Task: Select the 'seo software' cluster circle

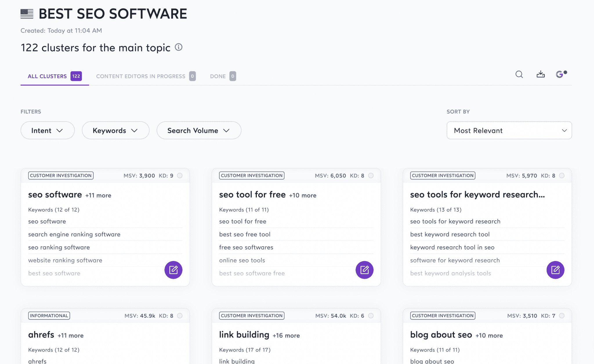Action: 180,175
